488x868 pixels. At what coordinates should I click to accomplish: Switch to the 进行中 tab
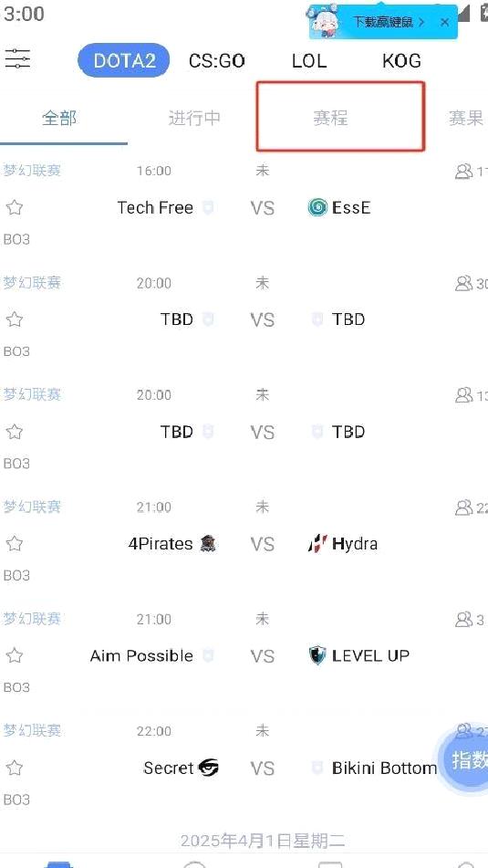(194, 118)
